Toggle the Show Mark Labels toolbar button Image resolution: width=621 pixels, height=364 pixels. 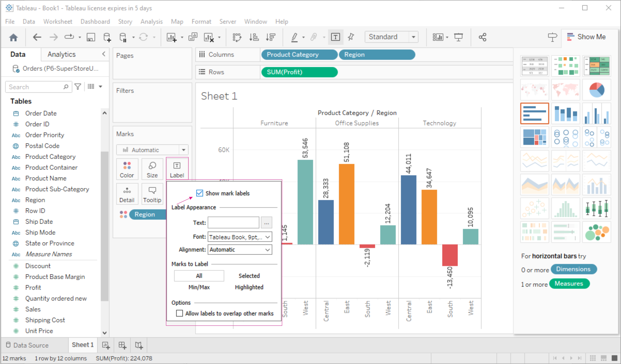335,37
